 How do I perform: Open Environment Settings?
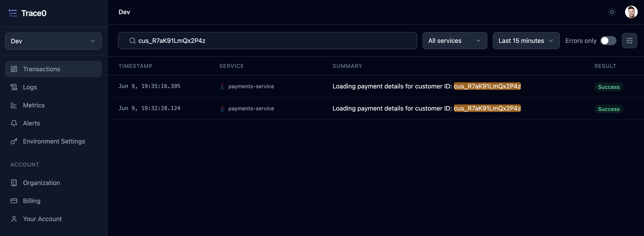pyautogui.click(x=53, y=141)
